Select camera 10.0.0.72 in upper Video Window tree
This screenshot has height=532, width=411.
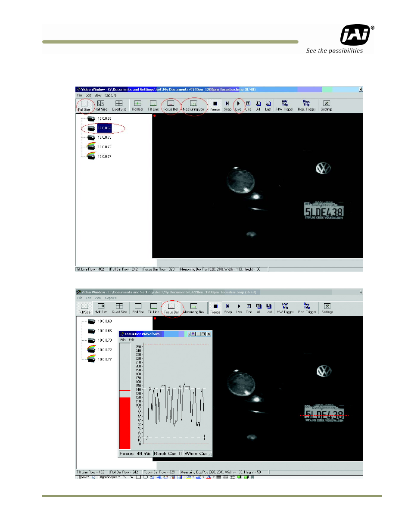tap(100, 147)
